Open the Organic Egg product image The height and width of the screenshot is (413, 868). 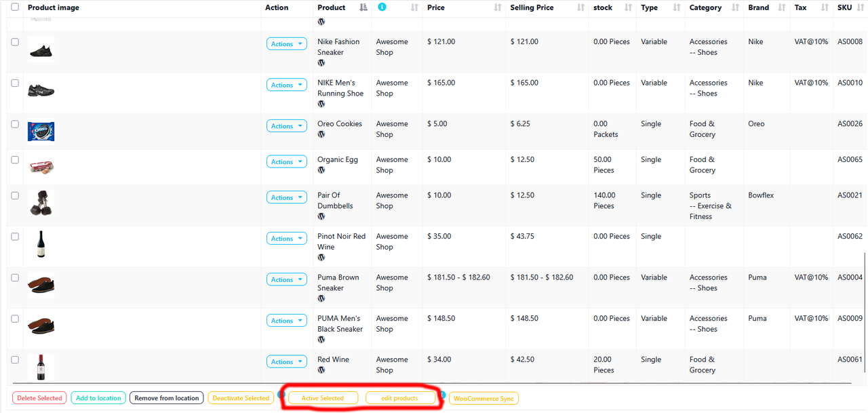[x=41, y=167]
